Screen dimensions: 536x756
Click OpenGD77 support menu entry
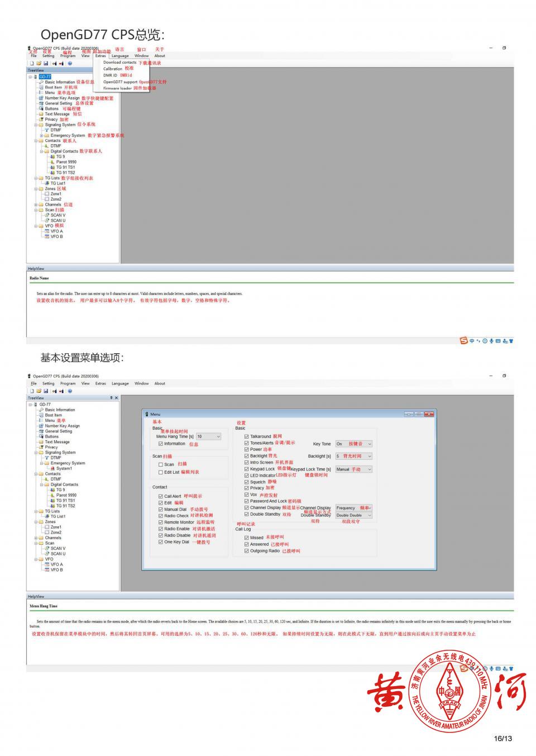click(120, 82)
